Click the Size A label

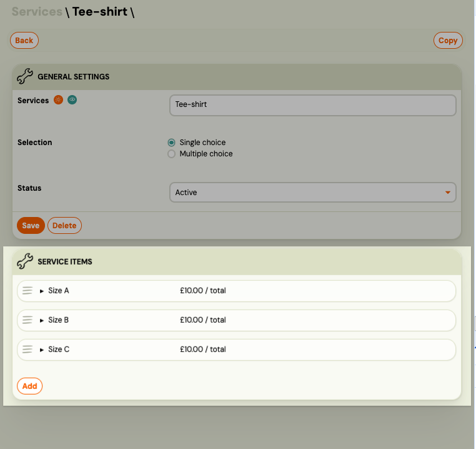(59, 291)
